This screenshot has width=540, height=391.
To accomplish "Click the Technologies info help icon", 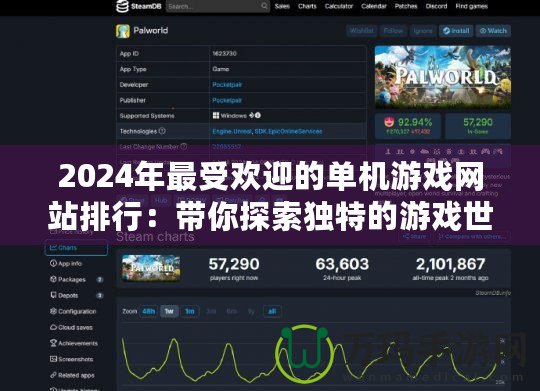I will [162, 131].
